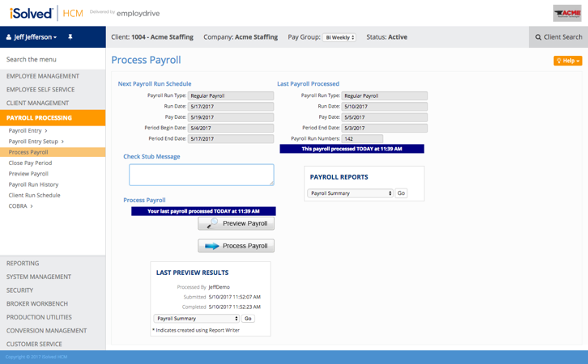Click the Process Payroll button
Screen dimensions: 588x364
click(236, 246)
